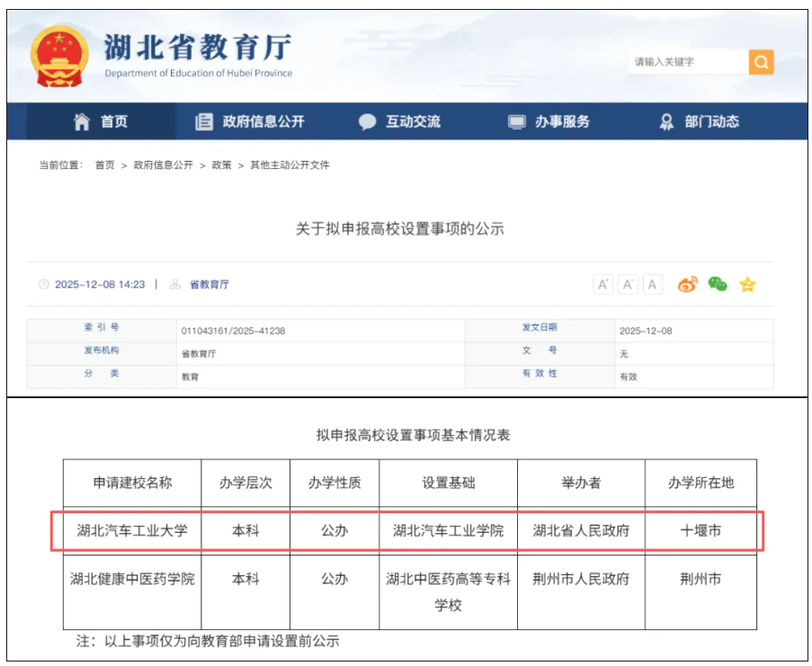Screen dimensions: 812x666
Task: Select the index number 011043161/2025-41238
Action: [x=233, y=331]
